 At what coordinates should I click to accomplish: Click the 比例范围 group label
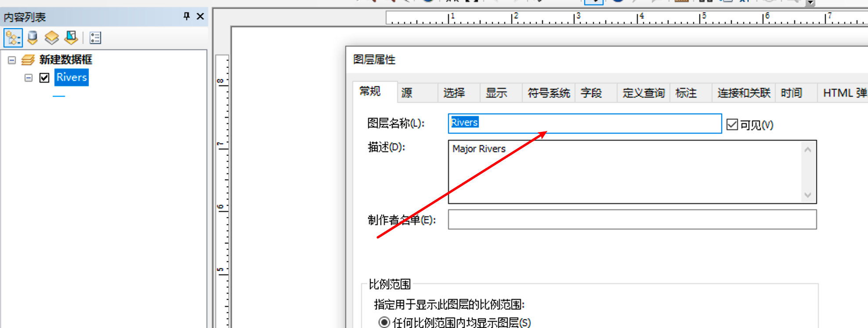[x=390, y=284]
